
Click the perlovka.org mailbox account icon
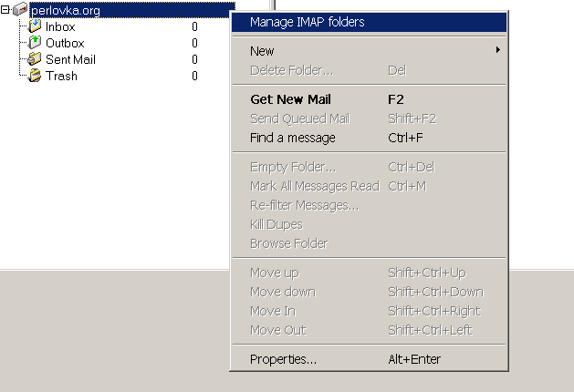click(20, 9)
